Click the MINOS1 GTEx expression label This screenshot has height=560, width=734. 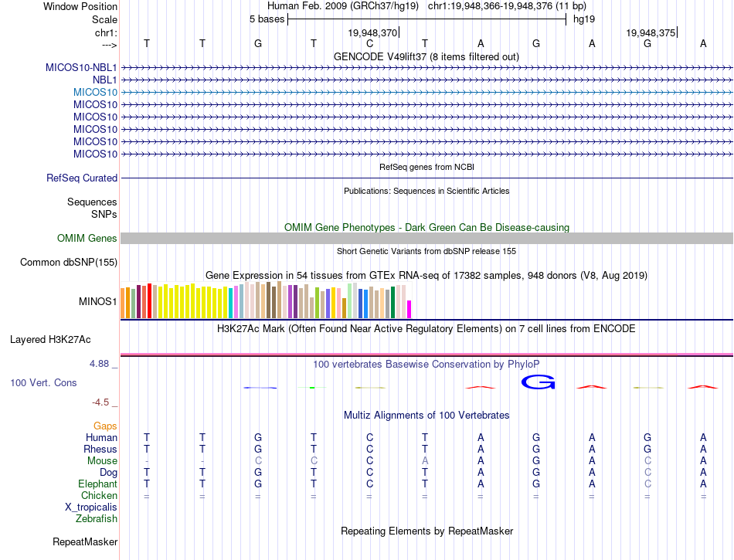coord(98,301)
